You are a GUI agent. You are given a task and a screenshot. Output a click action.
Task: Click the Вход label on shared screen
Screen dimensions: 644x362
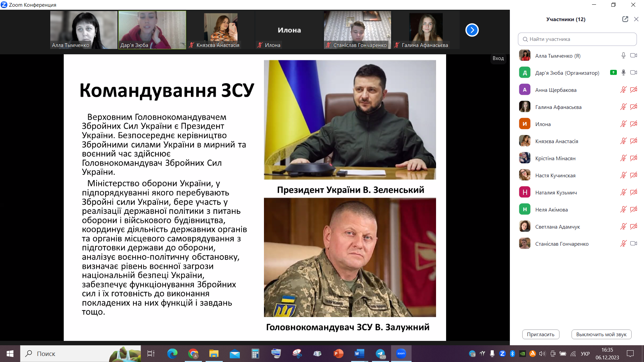[x=498, y=58]
